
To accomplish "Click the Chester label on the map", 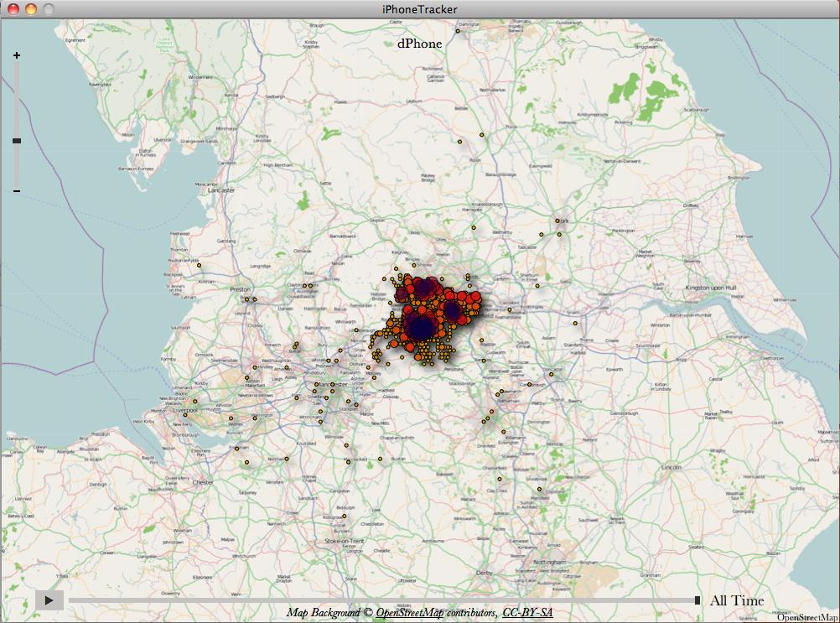I will coord(203,482).
